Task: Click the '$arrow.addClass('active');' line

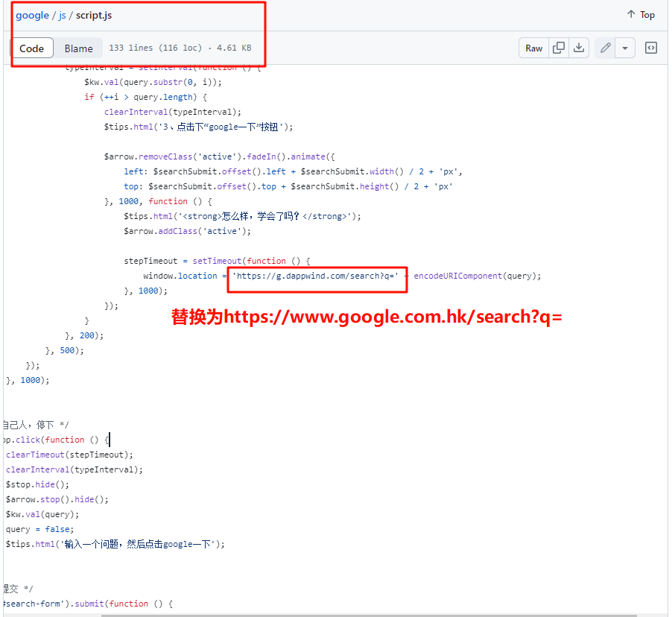Action: point(187,231)
